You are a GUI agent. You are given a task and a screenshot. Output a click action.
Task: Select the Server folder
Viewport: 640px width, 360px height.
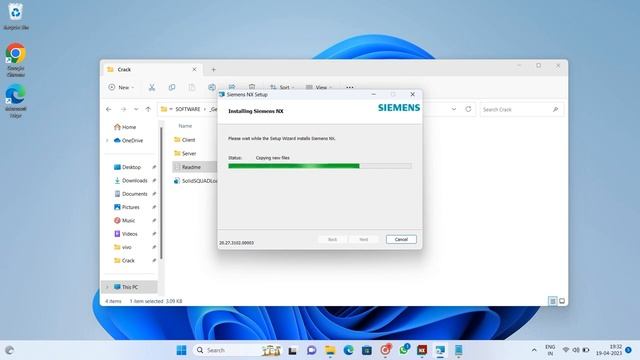pos(185,153)
